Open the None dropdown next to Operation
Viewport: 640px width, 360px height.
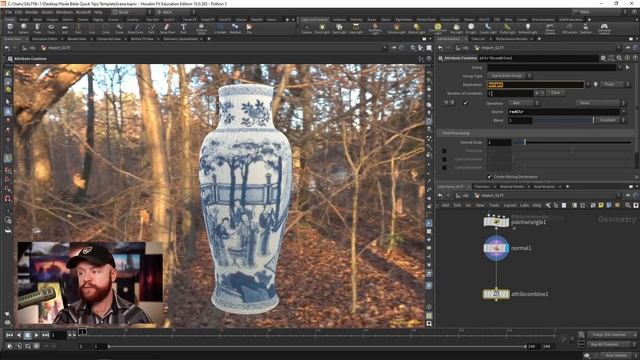[600, 103]
